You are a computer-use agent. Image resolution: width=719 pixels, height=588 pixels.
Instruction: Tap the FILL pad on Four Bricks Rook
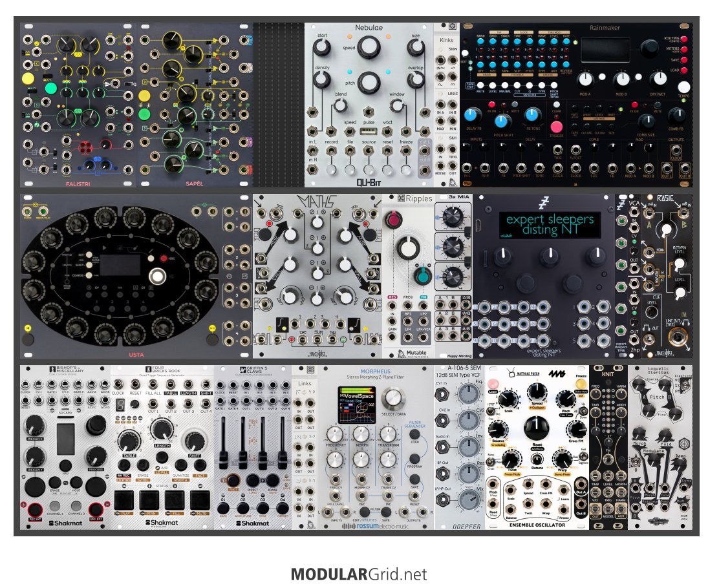click(x=174, y=499)
